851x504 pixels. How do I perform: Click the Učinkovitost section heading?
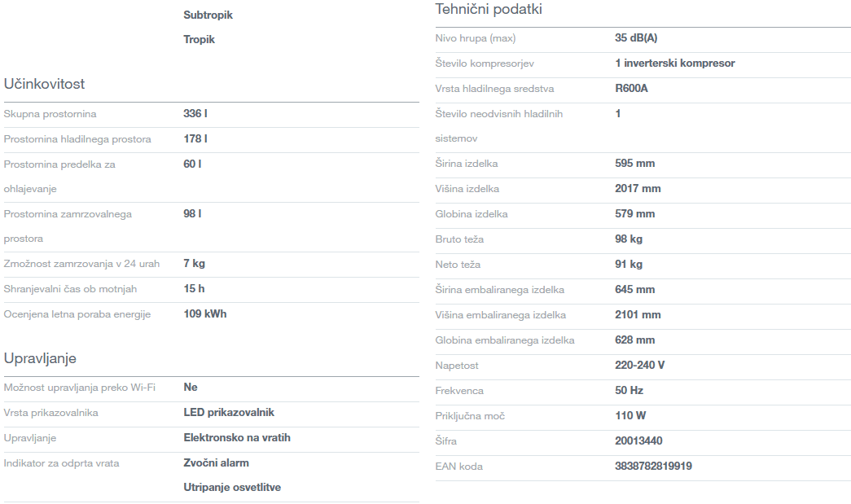click(44, 84)
